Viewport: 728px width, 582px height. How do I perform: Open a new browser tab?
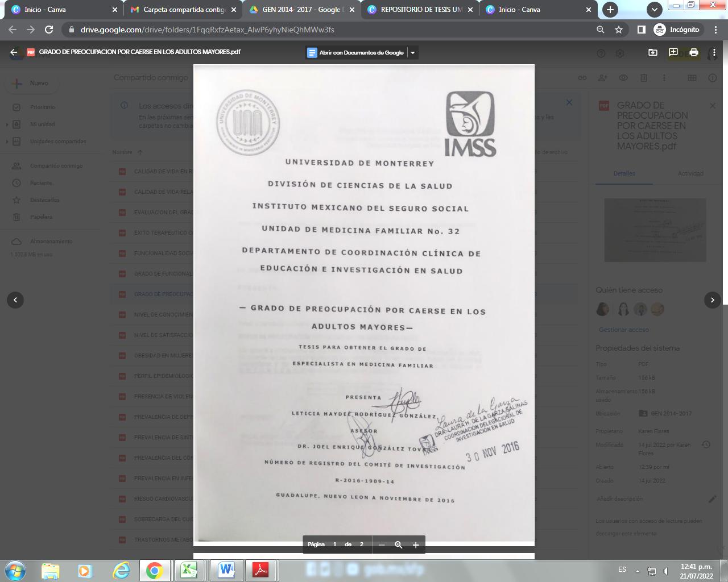610,10
